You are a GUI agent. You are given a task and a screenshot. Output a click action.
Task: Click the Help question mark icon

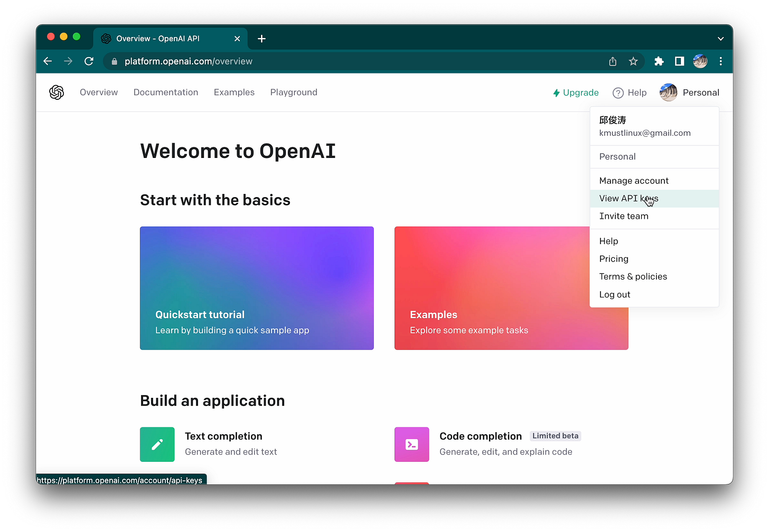[618, 93]
